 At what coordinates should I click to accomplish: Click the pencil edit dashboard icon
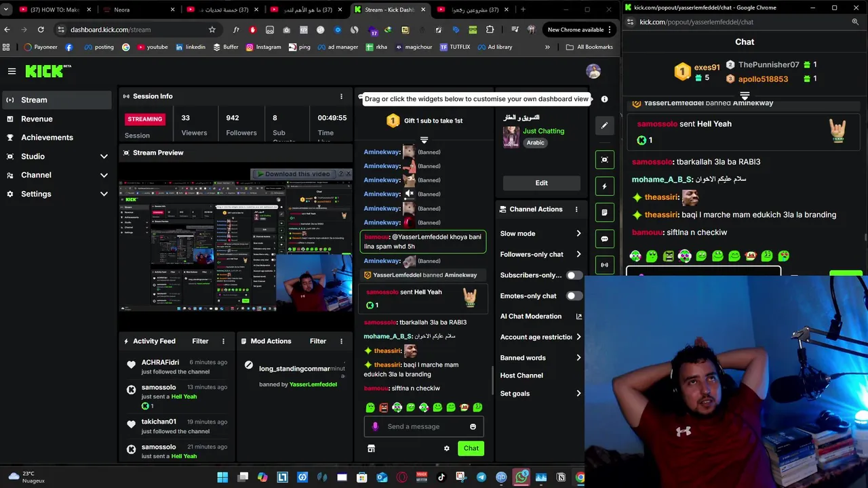pyautogui.click(x=604, y=125)
